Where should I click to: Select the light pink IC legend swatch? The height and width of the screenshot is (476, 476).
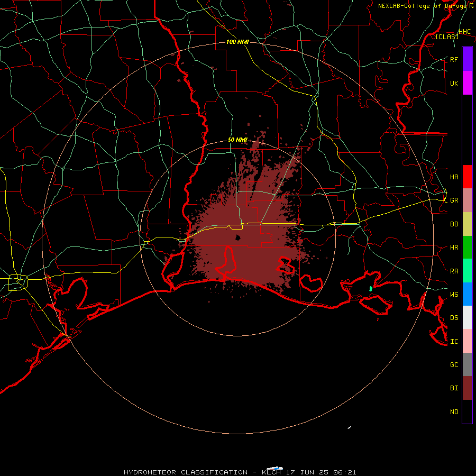pyautogui.click(x=467, y=341)
